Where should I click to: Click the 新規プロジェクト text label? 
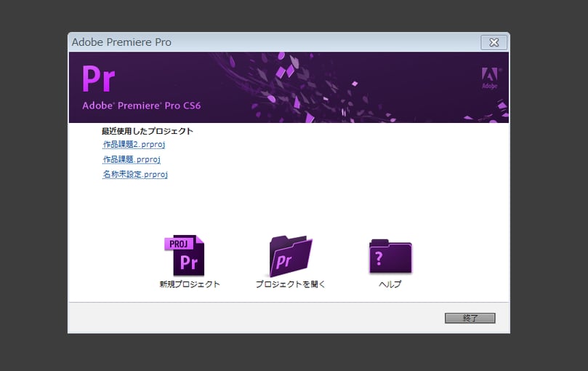190,284
